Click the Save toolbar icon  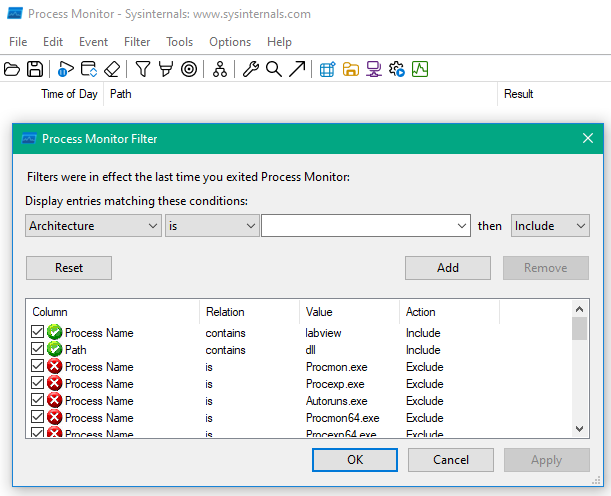click(x=35, y=69)
